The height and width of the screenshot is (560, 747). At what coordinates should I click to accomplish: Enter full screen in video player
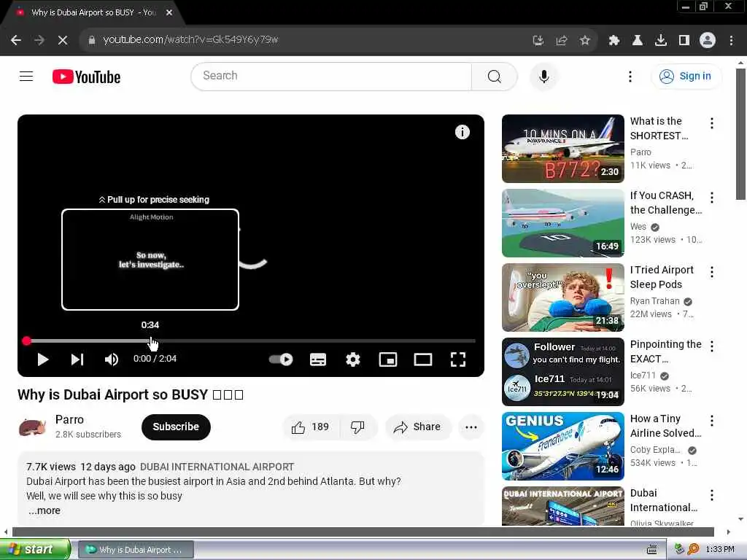click(x=458, y=359)
